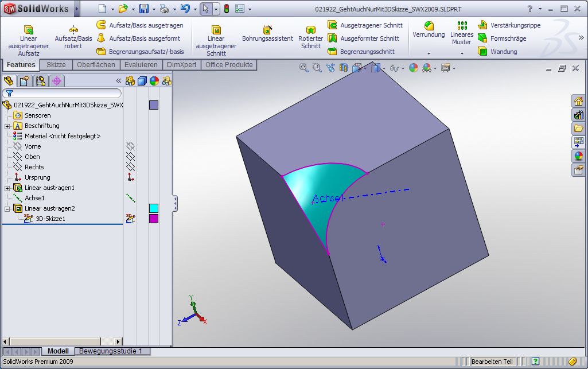Image resolution: width=588 pixels, height=369 pixels.
Task: Select Rechts plane in tree
Action: click(x=29, y=167)
